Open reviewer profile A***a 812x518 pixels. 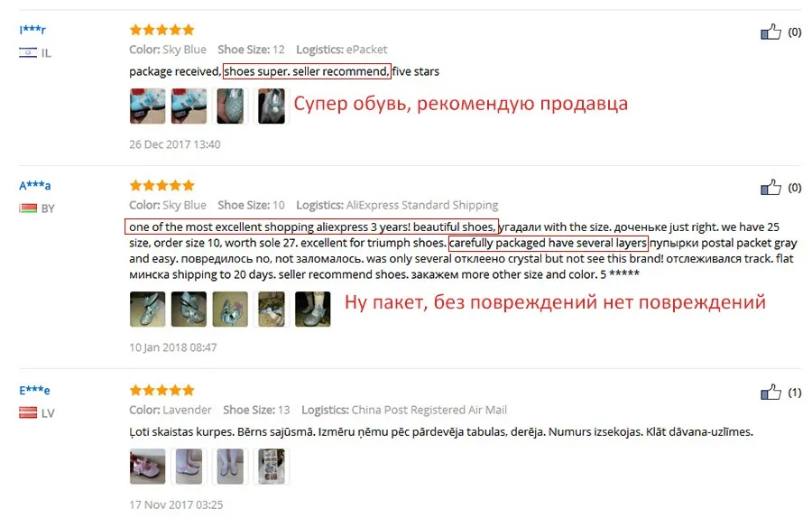[x=34, y=185]
